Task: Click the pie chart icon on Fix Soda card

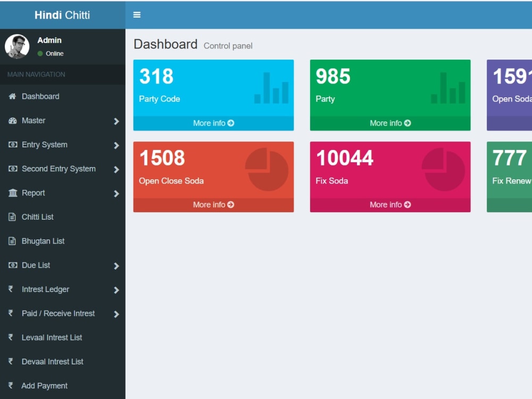Action: point(444,169)
